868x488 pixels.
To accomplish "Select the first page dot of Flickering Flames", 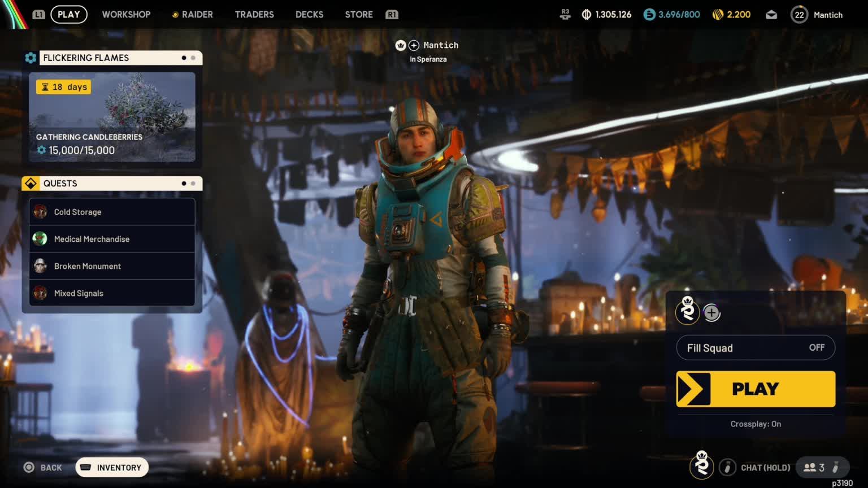I will (184, 58).
